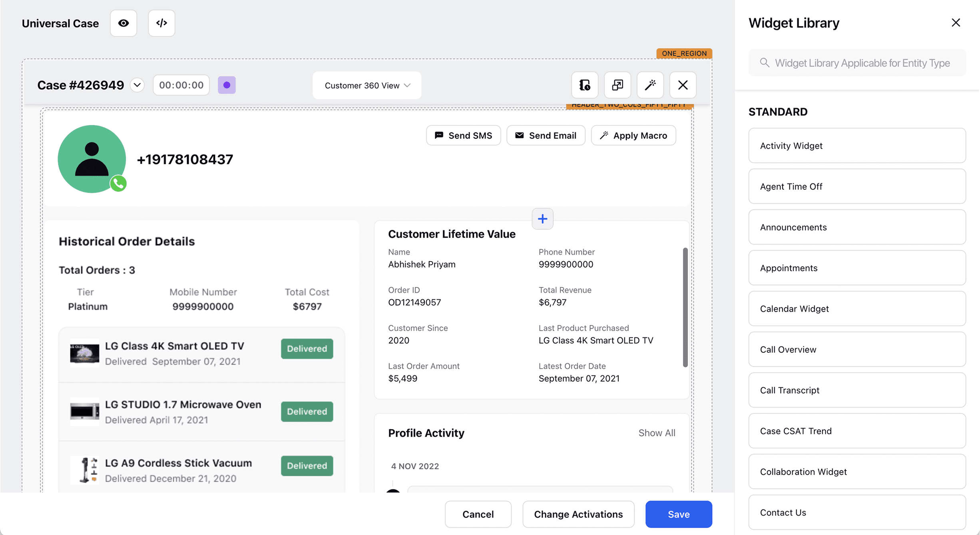The width and height of the screenshot is (980, 535).
Task: Click the green customer avatar
Action: [92, 159]
